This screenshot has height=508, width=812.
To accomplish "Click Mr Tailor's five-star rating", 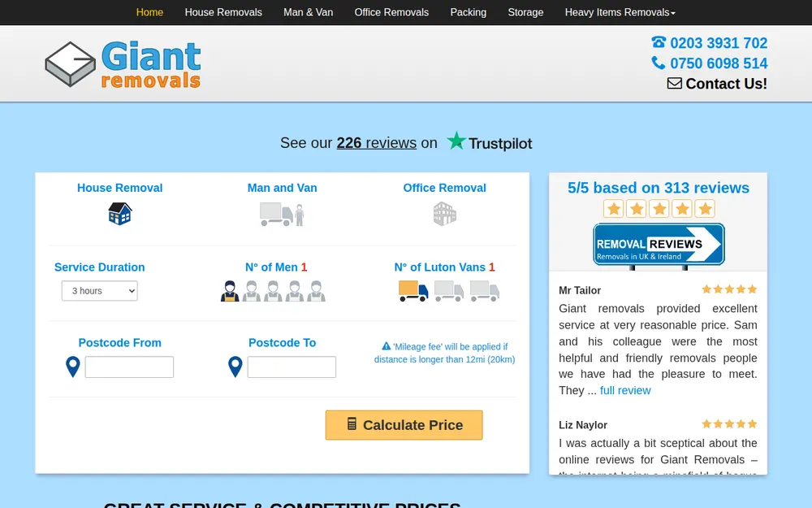I will tap(729, 289).
